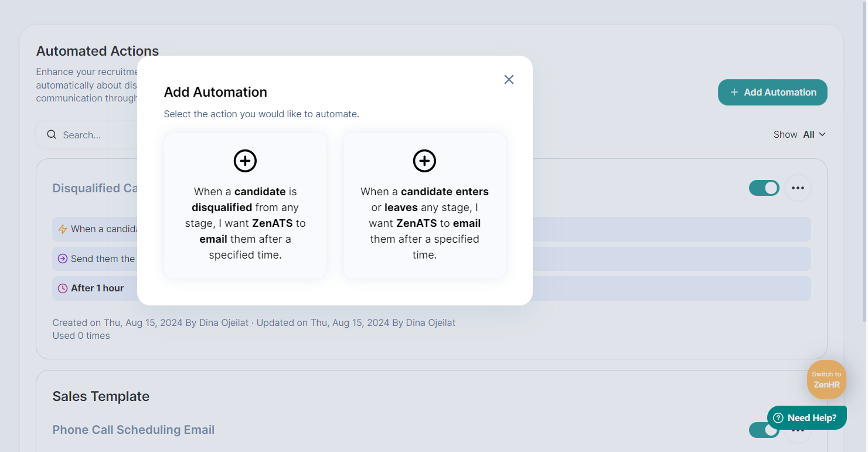Select disqualified candidate email automation card
Screen dimensions: 868x452
(x=245, y=205)
